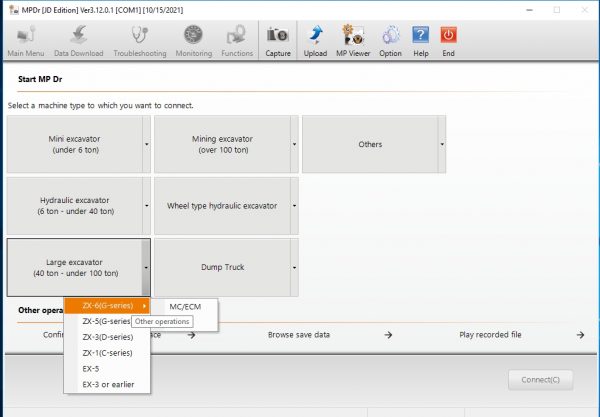Choose EX-5 menu entry

click(x=107, y=369)
